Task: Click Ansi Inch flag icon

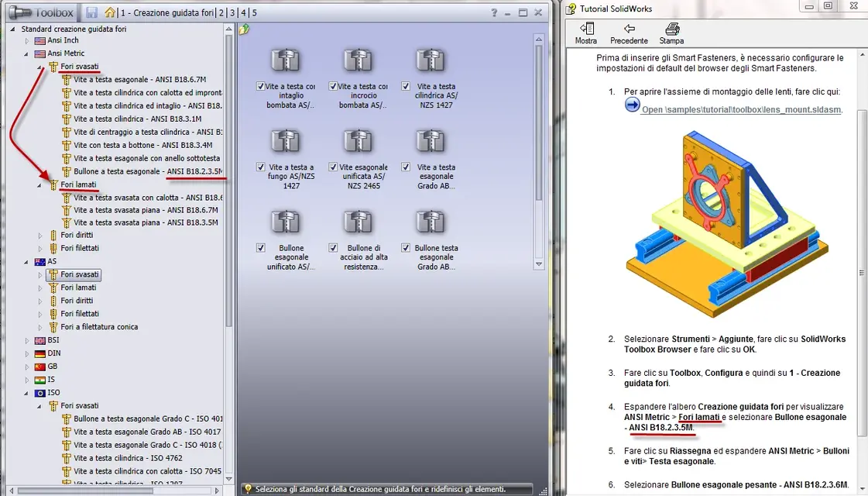Action: (39, 40)
